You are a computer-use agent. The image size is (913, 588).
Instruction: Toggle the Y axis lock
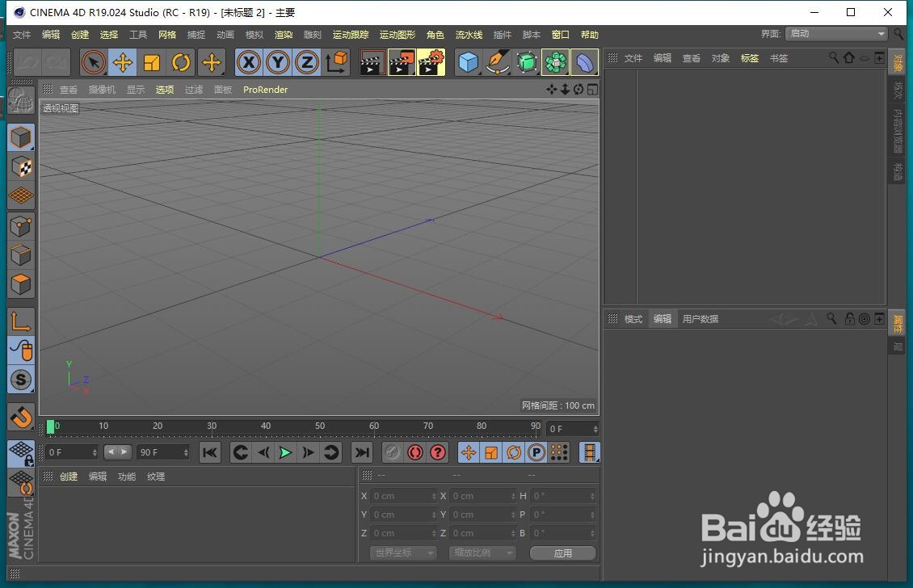coord(278,62)
